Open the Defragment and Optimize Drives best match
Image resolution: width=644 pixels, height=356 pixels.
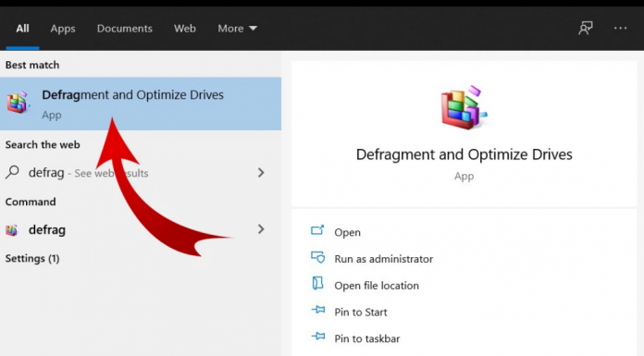(141, 104)
